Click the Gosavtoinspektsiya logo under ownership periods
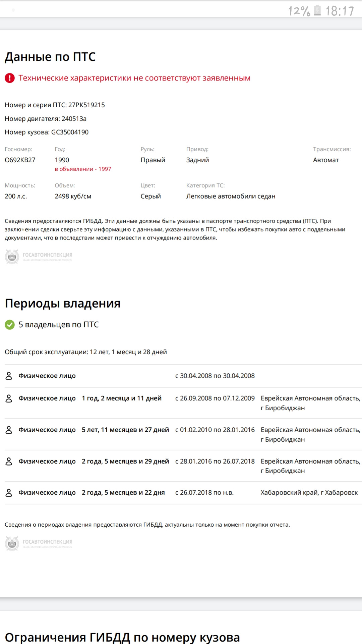 (39, 543)
